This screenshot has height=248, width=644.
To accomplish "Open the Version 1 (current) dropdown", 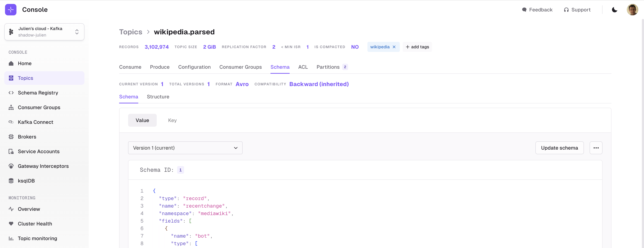I will tap(185, 148).
